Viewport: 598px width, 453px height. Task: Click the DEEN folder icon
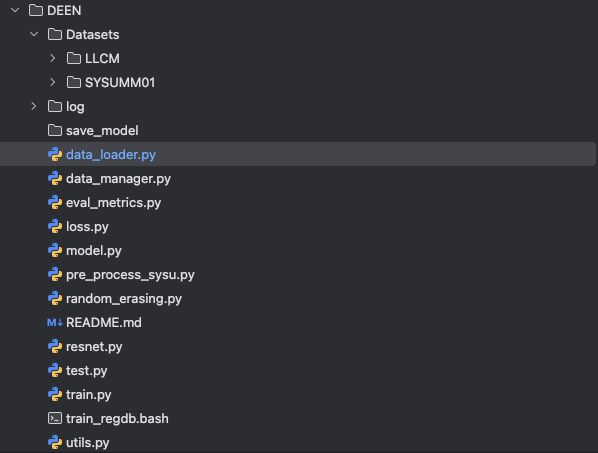pos(36,10)
